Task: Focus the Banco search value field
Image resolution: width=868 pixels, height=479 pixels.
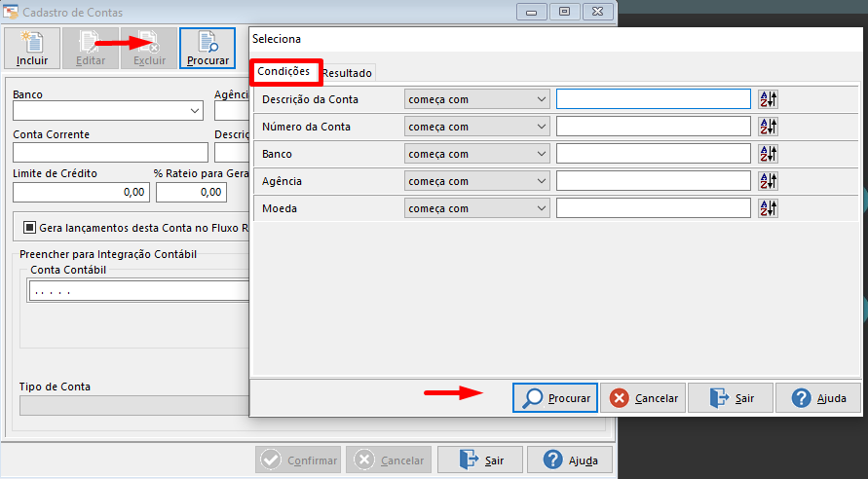Action: click(x=654, y=154)
